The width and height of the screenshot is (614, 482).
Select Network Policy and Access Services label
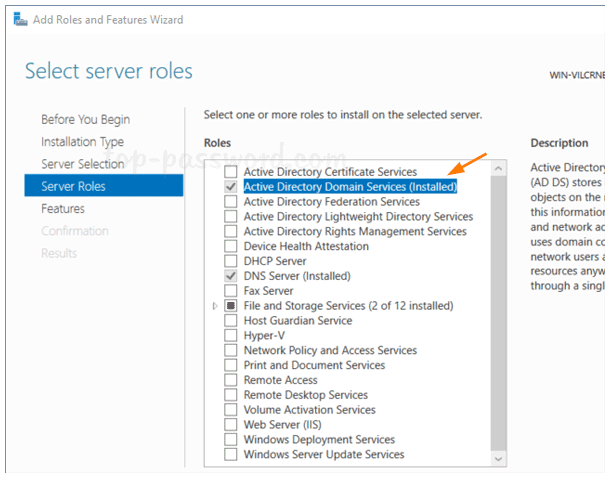[330, 351]
